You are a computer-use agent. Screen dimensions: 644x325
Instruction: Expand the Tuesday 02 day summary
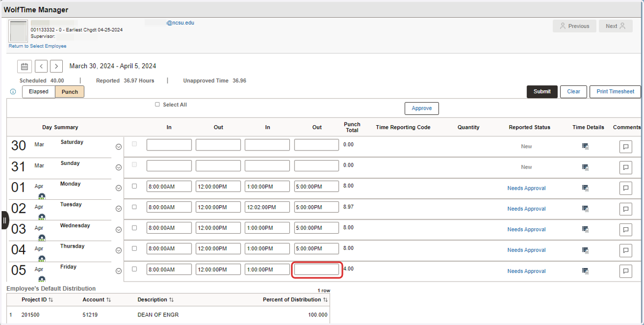[119, 209]
